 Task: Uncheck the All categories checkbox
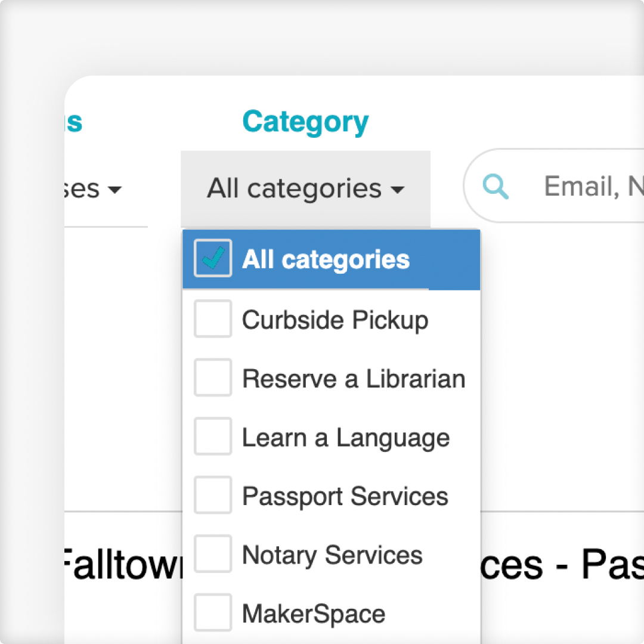pos(213,258)
